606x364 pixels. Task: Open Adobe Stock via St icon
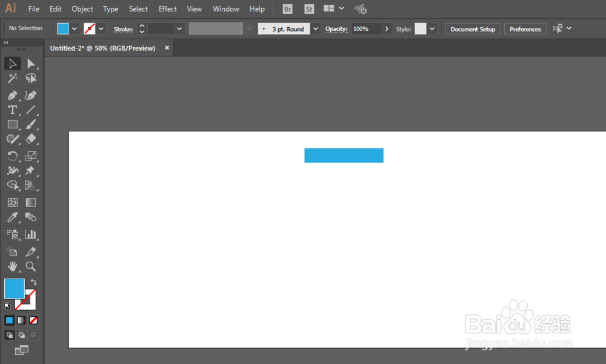[x=309, y=9]
